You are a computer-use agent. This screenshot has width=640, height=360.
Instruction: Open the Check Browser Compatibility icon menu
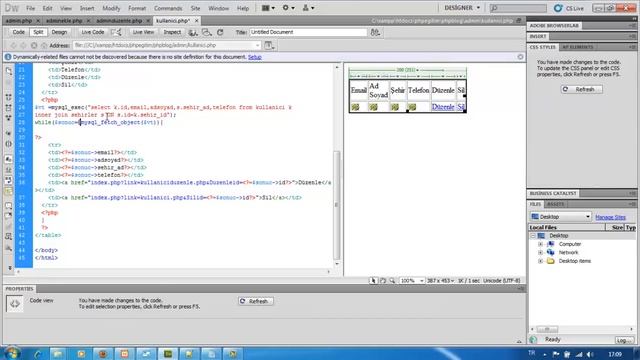coord(193,32)
